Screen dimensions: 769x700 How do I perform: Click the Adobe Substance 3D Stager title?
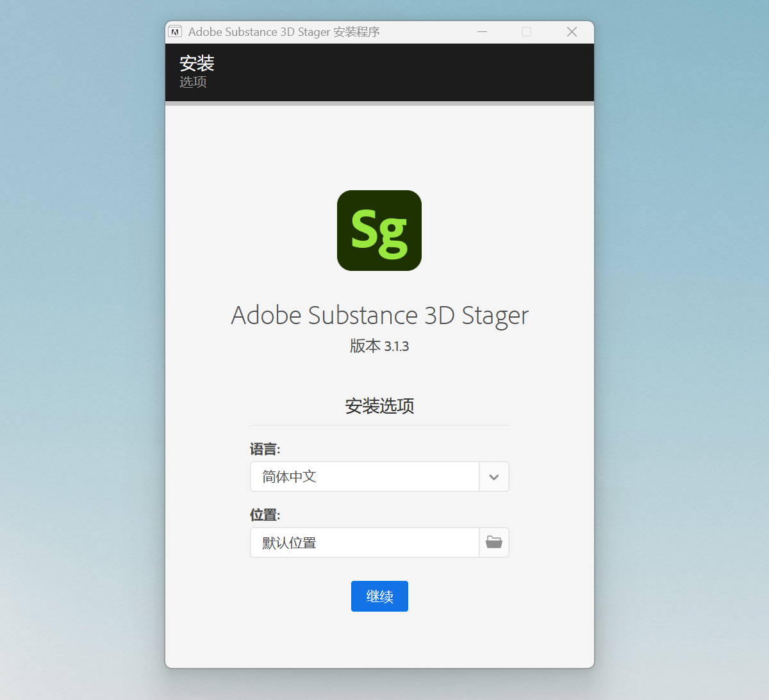tap(380, 315)
